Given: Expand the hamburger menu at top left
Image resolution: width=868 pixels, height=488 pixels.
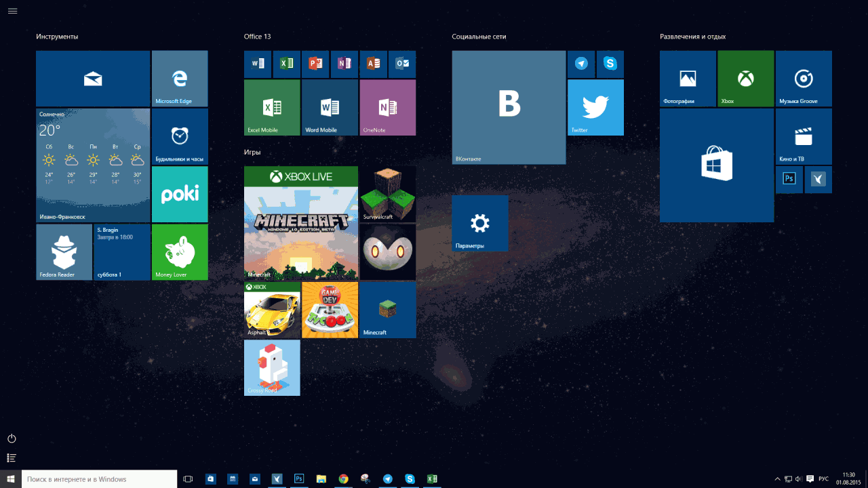Looking at the screenshot, I should click(x=12, y=11).
